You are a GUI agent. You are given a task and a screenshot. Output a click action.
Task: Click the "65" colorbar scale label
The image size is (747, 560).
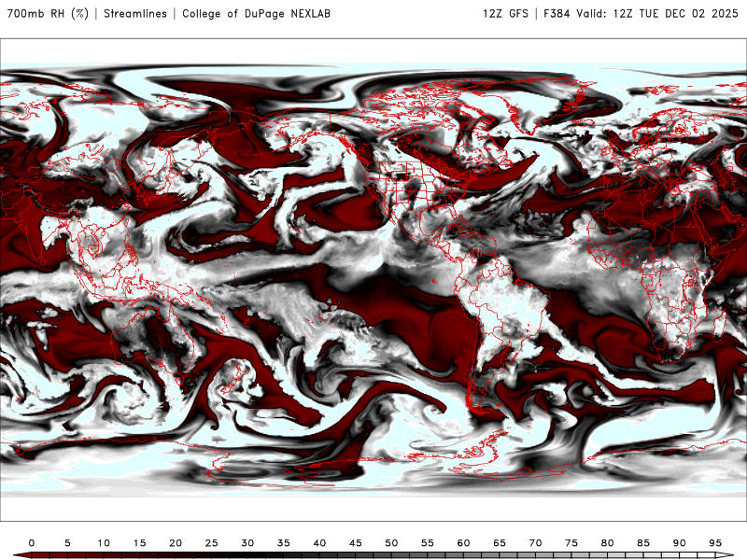pos(500,543)
